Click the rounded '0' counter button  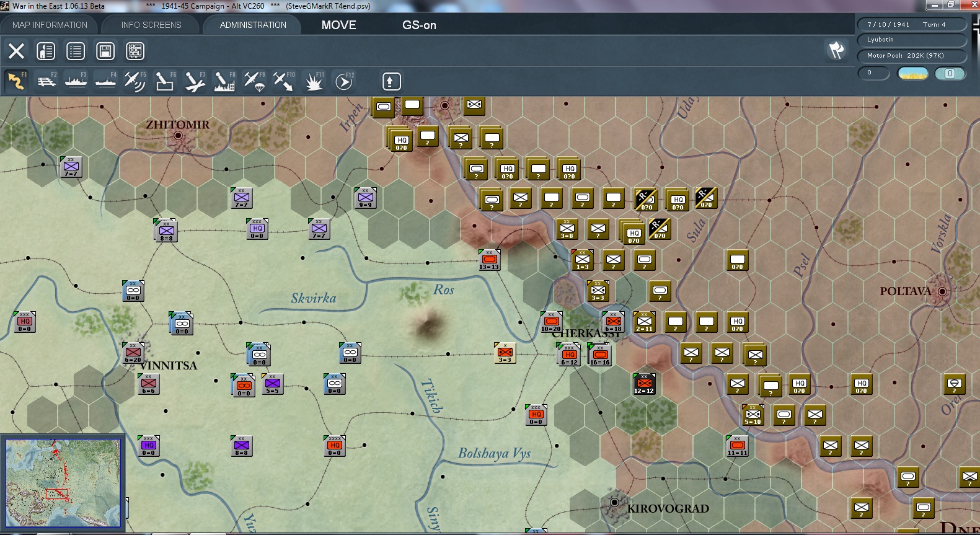(x=950, y=73)
